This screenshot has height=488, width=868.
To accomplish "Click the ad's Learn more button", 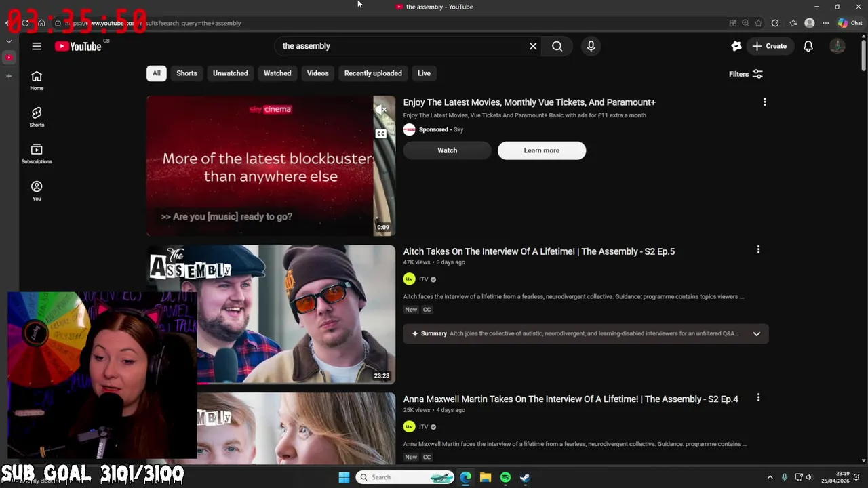I will [x=541, y=150].
